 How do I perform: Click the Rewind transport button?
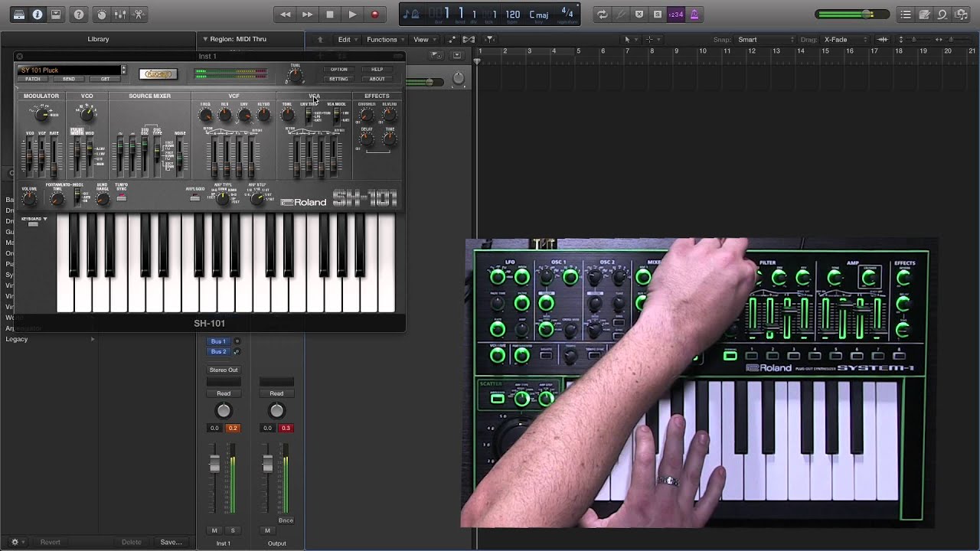tap(286, 15)
